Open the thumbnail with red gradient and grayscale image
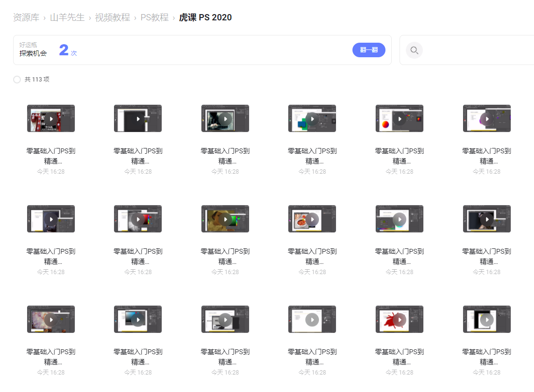The height and width of the screenshot is (392, 534). click(x=138, y=219)
